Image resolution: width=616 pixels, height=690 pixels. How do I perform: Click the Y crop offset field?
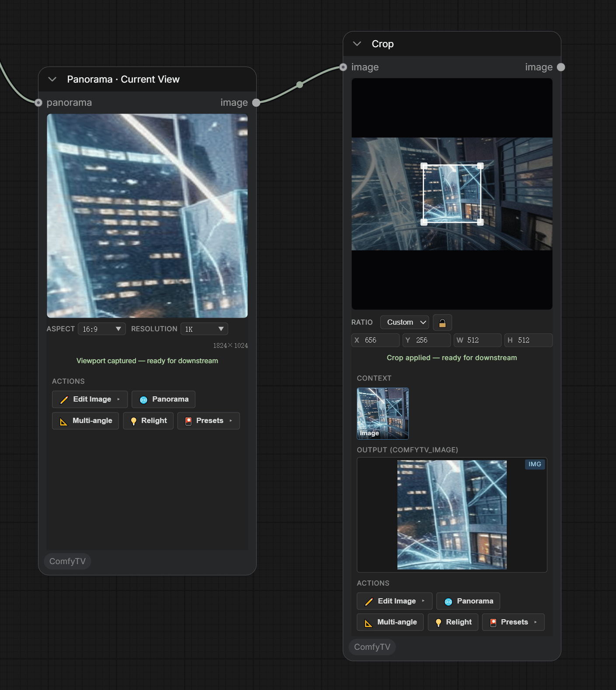[427, 340]
